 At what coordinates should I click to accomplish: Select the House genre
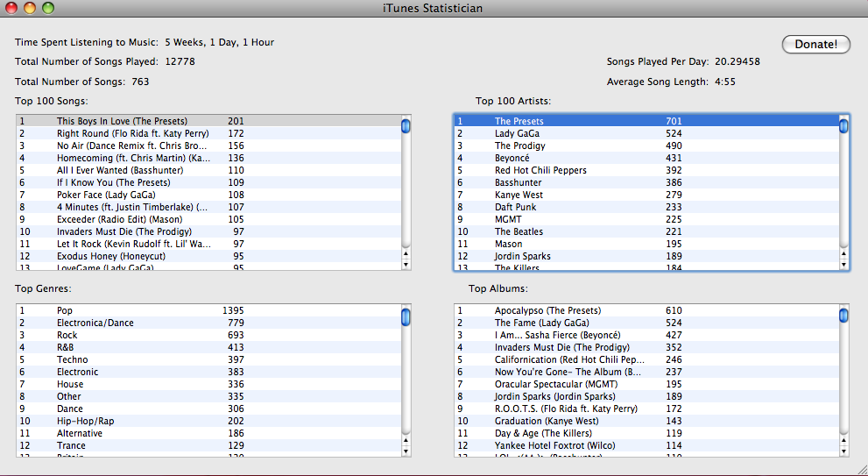(x=208, y=384)
